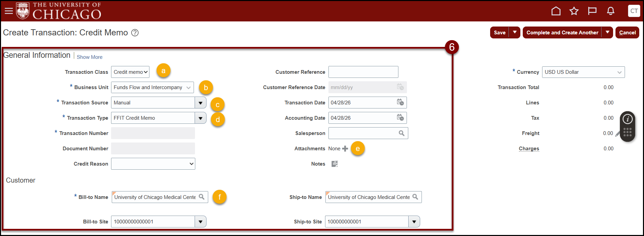644x236 pixels.
Task: Click Attachments 'None' text
Action: [334, 149]
